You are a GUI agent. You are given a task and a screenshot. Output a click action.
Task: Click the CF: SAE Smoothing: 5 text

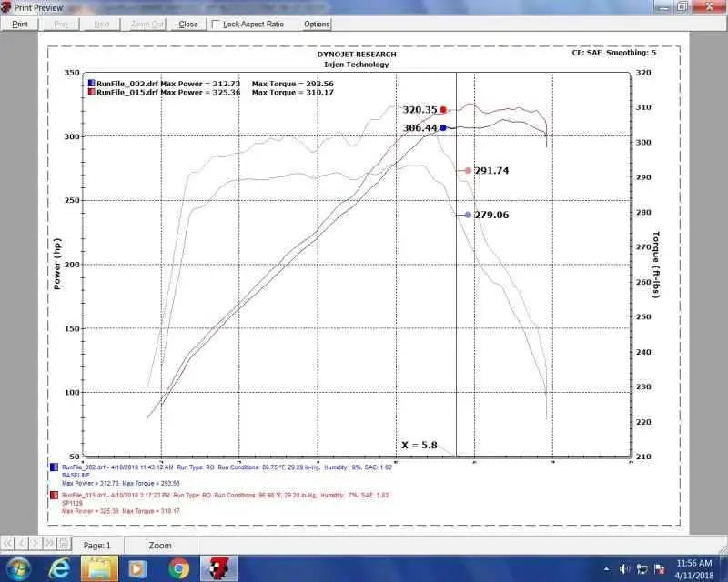coord(613,53)
